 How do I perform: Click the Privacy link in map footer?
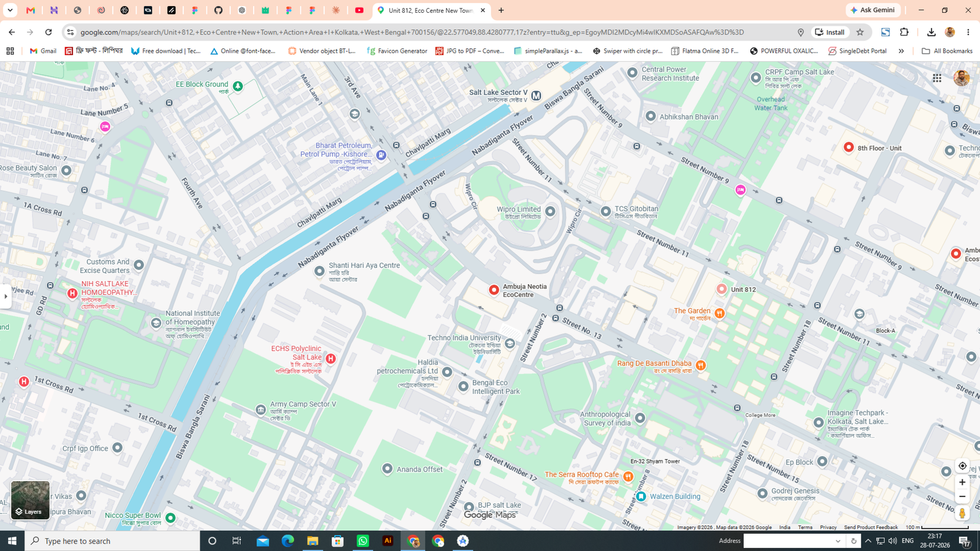(x=828, y=527)
